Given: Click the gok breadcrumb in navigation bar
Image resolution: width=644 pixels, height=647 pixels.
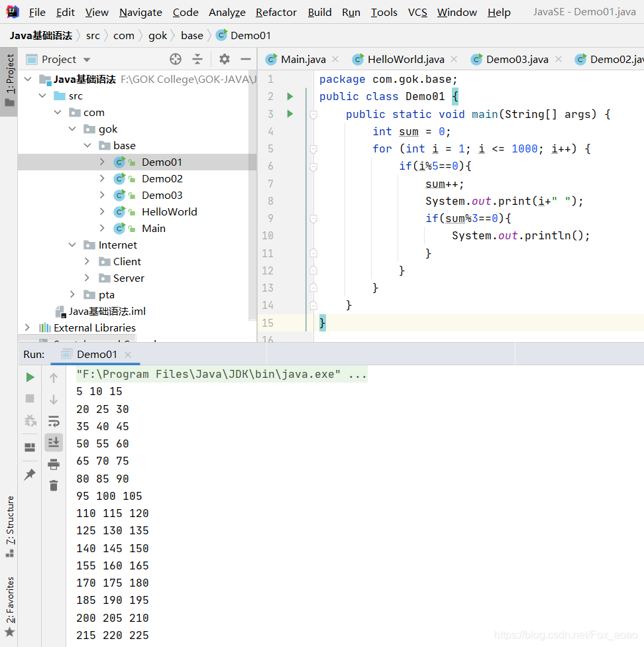Looking at the screenshot, I should click(158, 36).
